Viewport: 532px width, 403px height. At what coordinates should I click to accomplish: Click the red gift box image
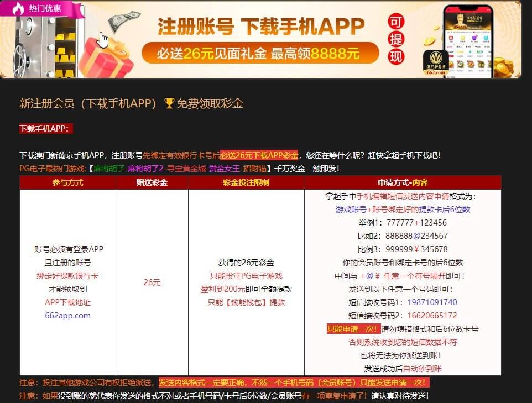(x=105, y=59)
